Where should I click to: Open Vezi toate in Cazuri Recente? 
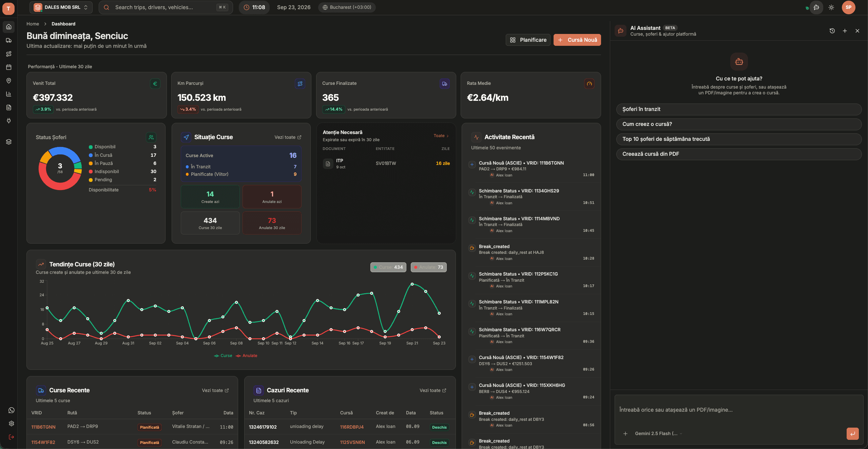433,391
